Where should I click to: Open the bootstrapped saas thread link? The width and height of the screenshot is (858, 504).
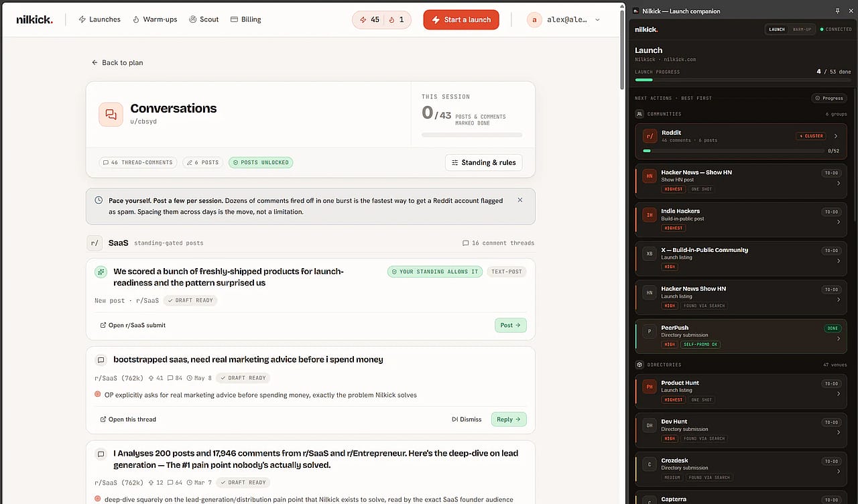click(x=128, y=420)
